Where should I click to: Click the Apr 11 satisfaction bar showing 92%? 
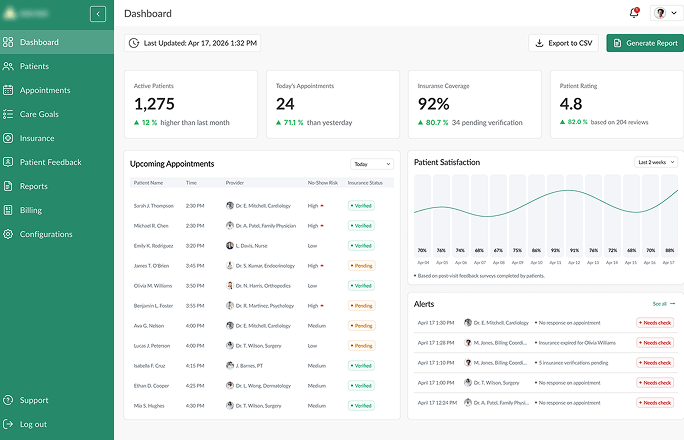point(555,215)
